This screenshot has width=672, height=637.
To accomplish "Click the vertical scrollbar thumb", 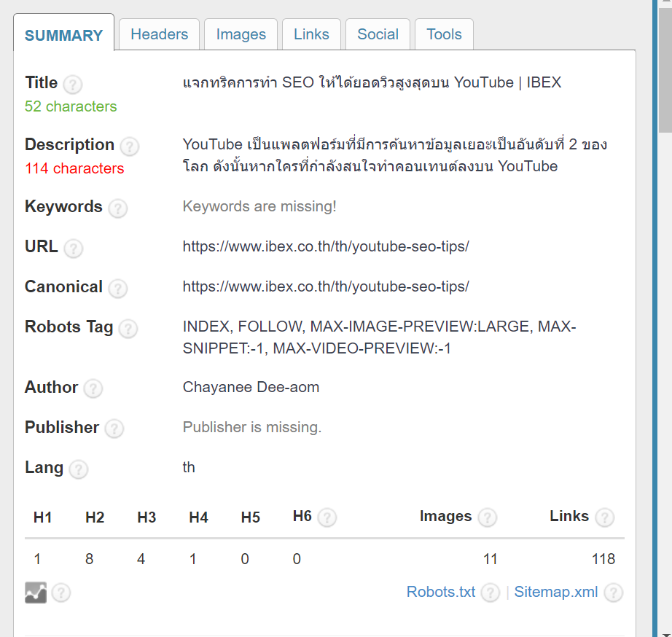I will (665, 69).
